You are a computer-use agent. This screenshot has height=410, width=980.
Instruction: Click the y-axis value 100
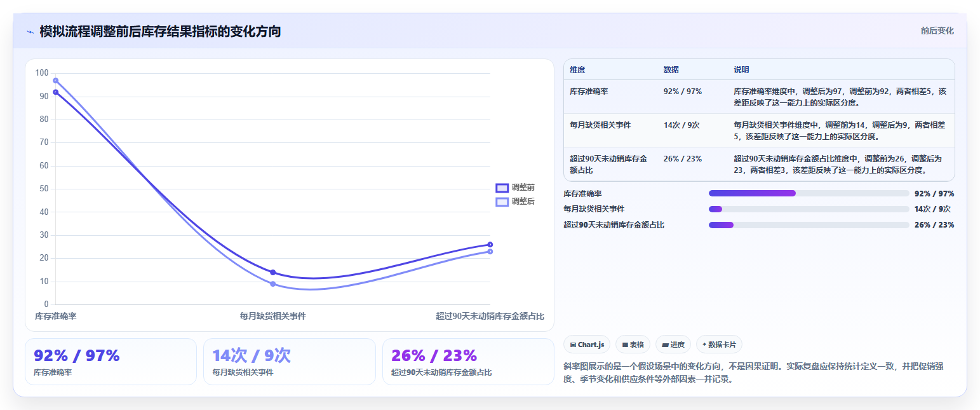42,73
